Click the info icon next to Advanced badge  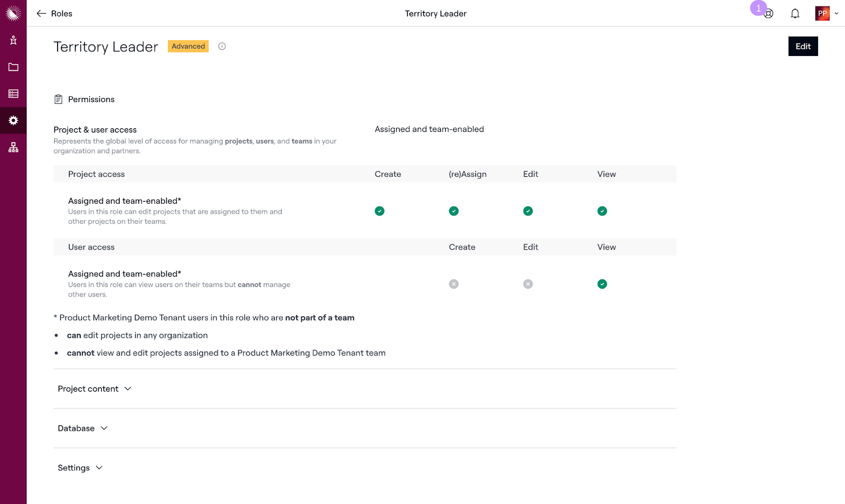point(222,46)
